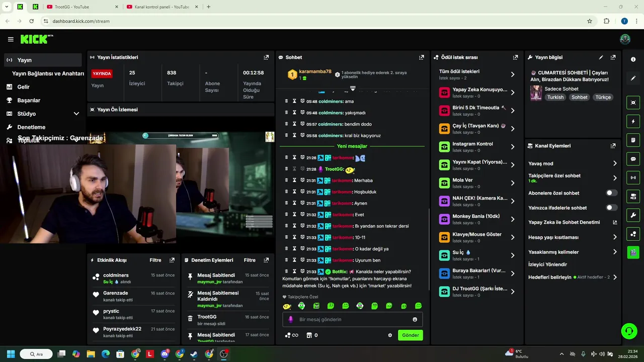Toggle Yalnızca ifadelerle sohbet switch
This screenshot has height=362, width=644.
[611, 208]
